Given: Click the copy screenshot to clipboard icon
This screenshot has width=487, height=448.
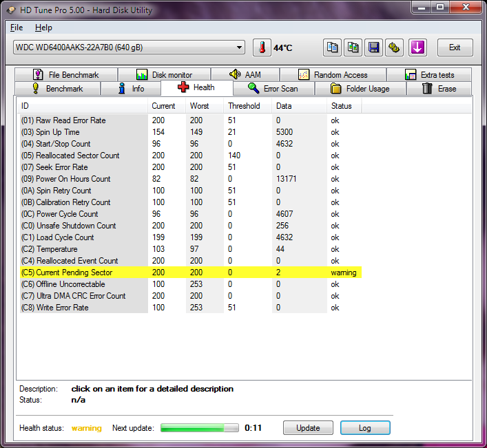Looking at the screenshot, I should (x=353, y=47).
